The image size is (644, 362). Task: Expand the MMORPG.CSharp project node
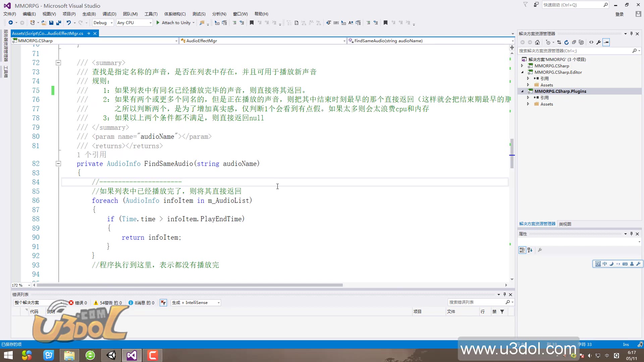coord(522,66)
